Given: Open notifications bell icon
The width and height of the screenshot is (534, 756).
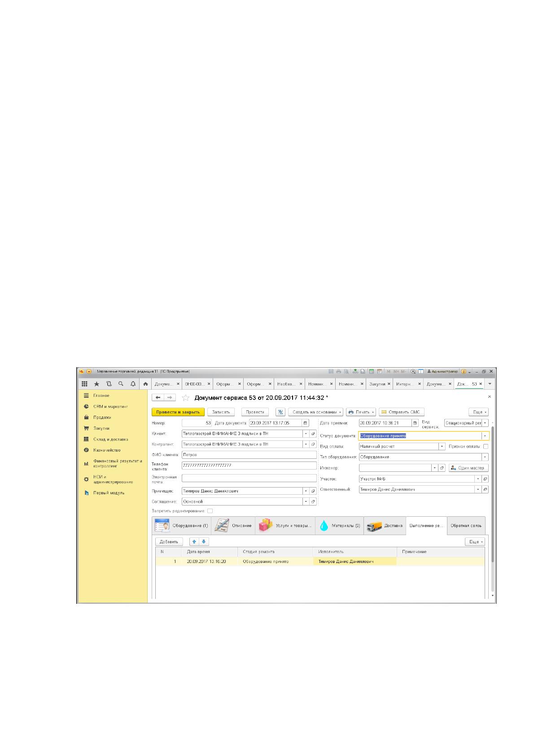Looking at the screenshot, I should click(133, 384).
